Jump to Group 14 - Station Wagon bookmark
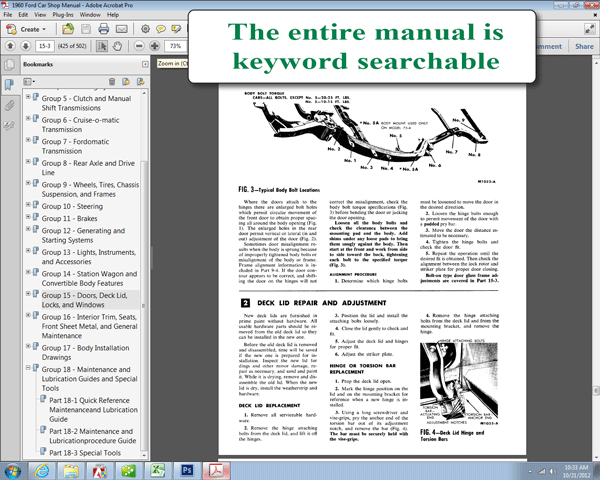Screen dimensions: 600x480 [x=89, y=278]
